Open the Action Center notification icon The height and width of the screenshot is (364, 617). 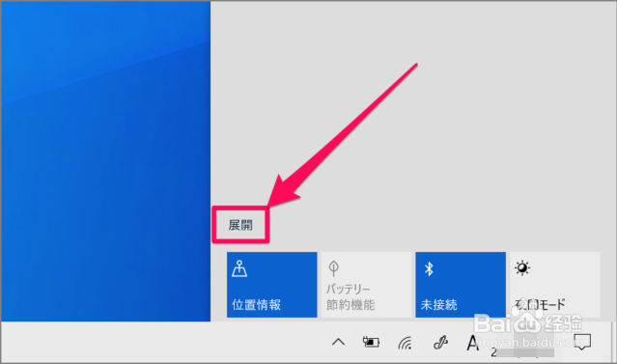582,342
